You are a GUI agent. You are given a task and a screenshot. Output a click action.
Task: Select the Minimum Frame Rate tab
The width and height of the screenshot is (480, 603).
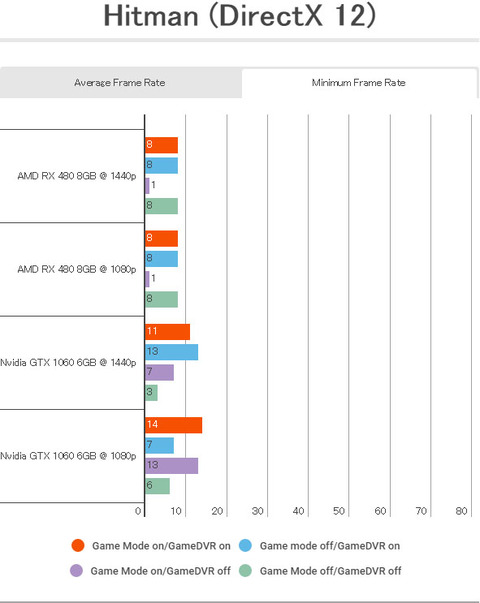point(359,83)
